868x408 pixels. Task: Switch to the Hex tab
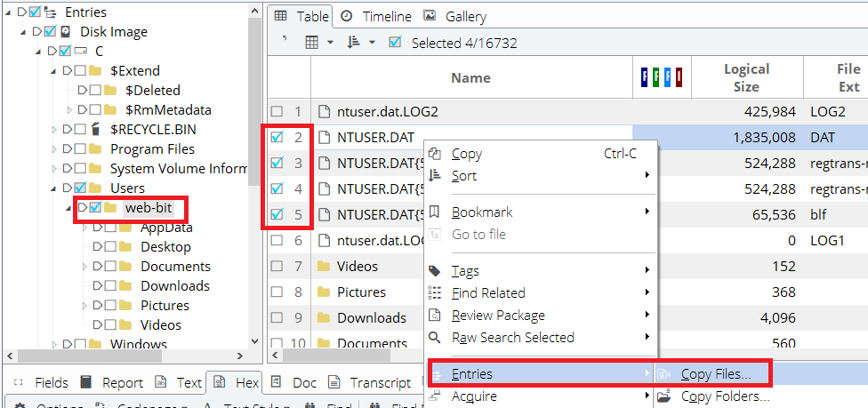pyautogui.click(x=237, y=383)
